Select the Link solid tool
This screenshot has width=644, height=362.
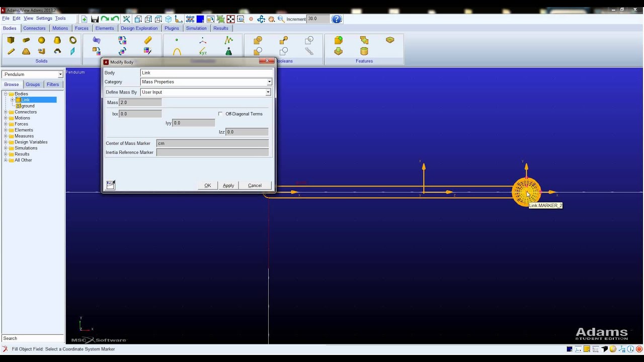point(11,51)
